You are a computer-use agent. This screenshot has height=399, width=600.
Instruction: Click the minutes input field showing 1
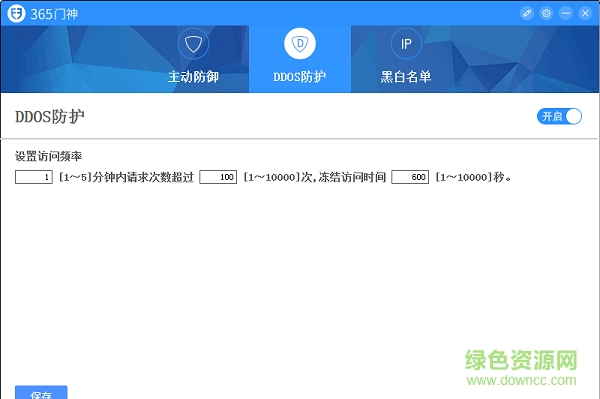click(34, 177)
